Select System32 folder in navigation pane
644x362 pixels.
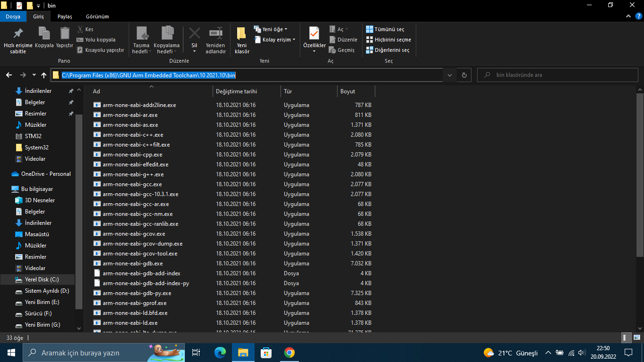(x=37, y=148)
